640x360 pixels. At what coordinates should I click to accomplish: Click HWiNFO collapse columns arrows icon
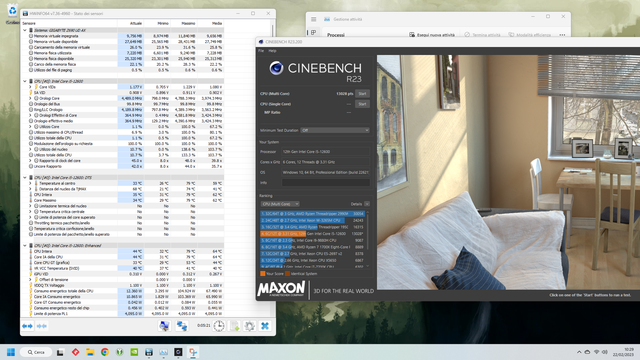pos(42,326)
